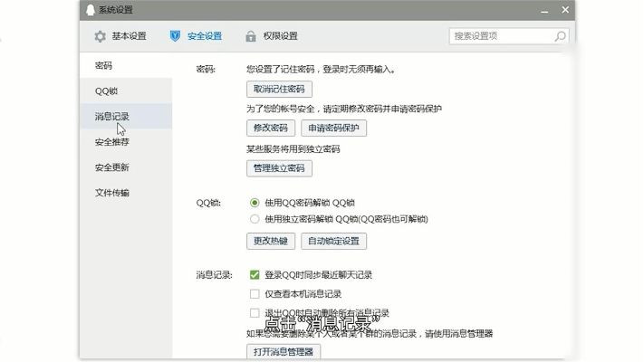The width and height of the screenshot is (644, 362).
Task: Click the lock icon for 权限设置
Action: point(251,36)
